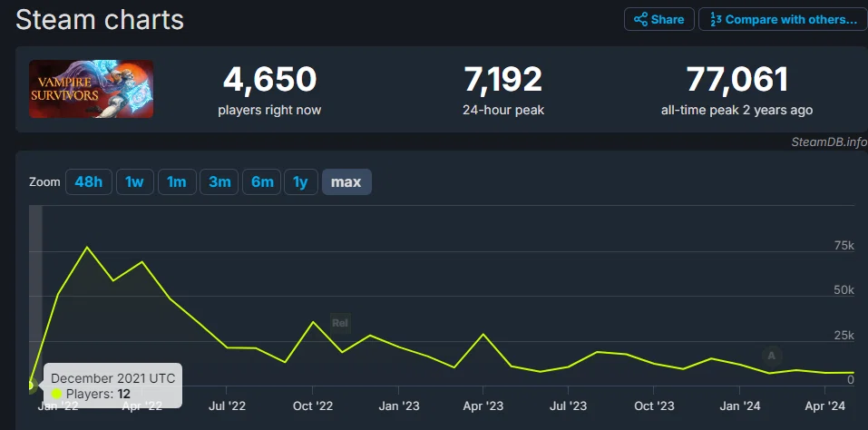The width and height of the screenshot is (868, 430).
Task: Set chart zoom to 6m
Action: [x=262, y=182]
